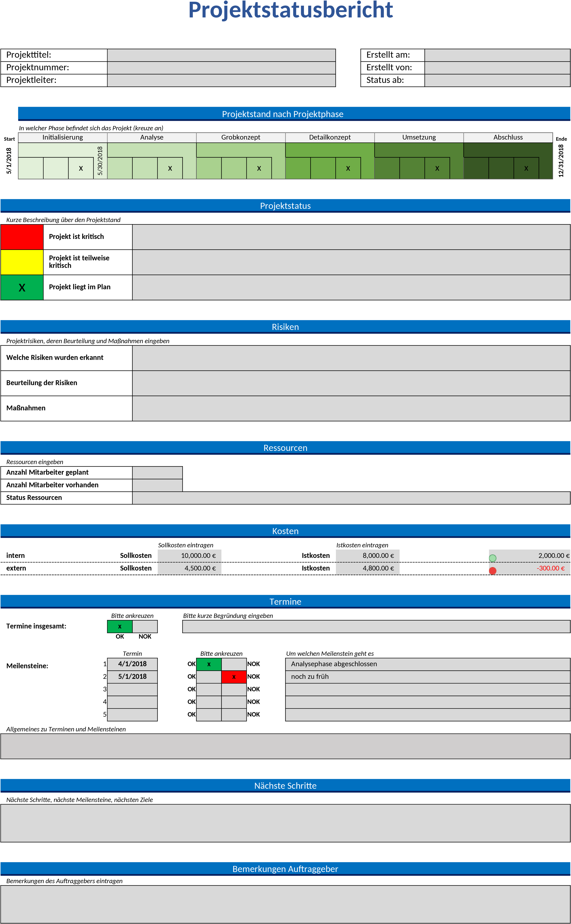Screen dimensions: 571x924
Task: Toggle milestone 3 OK checkbox
Action: click(209, 689)
